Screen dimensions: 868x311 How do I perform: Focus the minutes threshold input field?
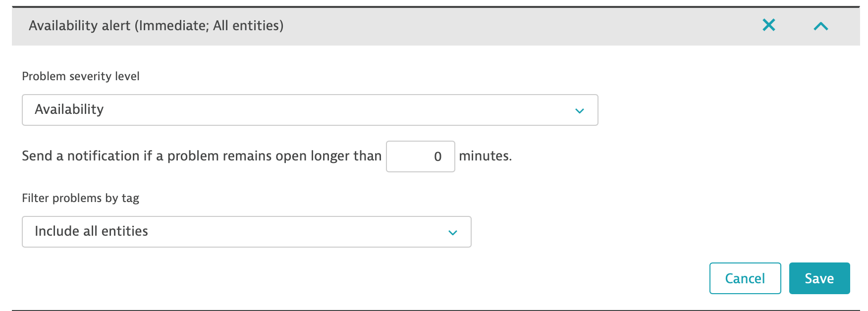pos(420,156)
